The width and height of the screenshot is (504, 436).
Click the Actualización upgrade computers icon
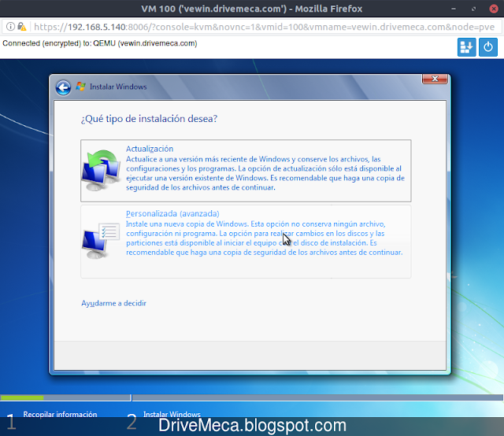pyautogui.click(x=102, y=170)
